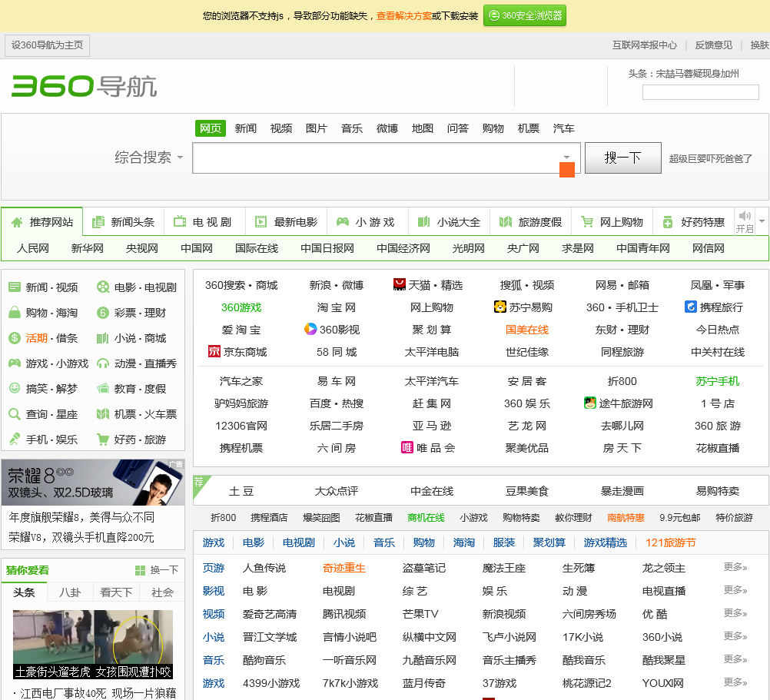Click the lottery icon beside 彩票·理财

[103, 313]
